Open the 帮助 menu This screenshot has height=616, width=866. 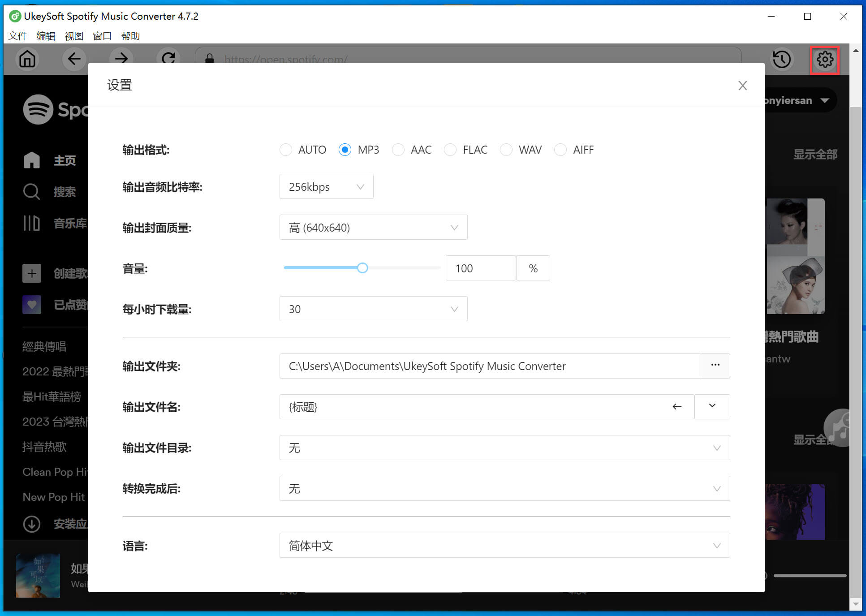[x=130, y=36]
